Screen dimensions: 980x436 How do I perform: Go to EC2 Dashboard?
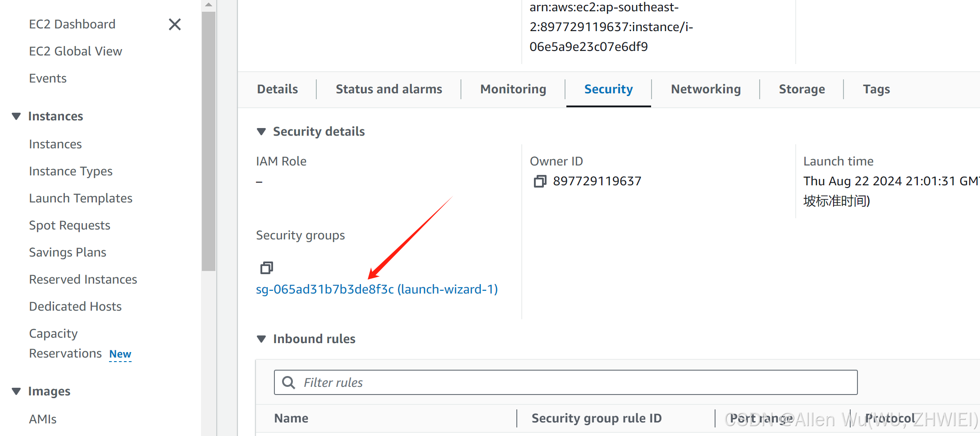(x=72, y=24)
